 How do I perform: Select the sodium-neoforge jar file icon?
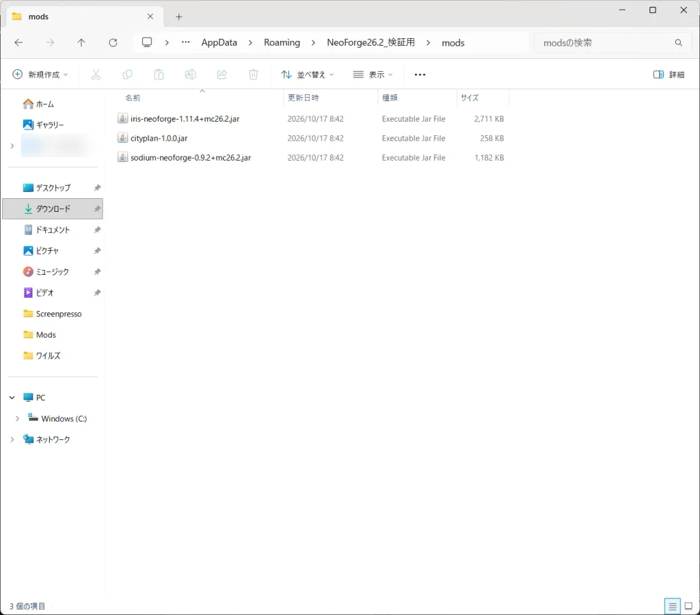[122, 157]
